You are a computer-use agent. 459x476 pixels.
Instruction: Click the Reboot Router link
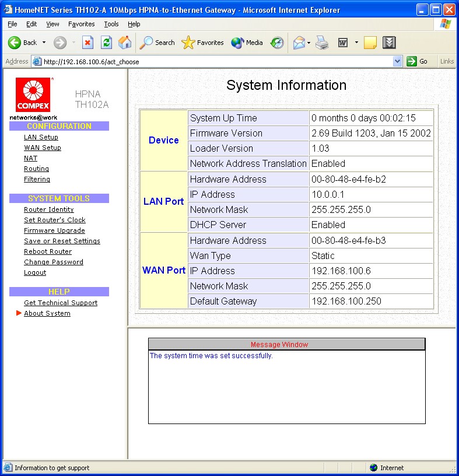(x=48, y=251)
